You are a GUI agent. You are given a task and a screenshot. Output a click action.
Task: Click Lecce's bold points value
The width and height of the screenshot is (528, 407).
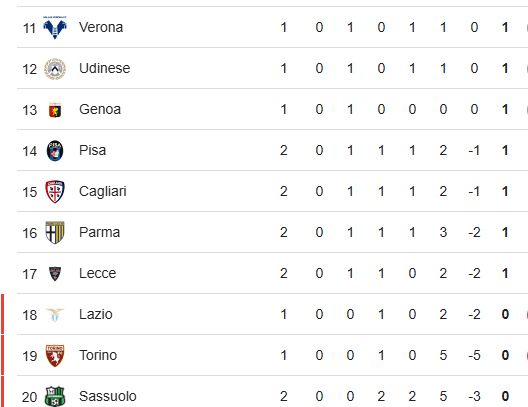[505, 273]
